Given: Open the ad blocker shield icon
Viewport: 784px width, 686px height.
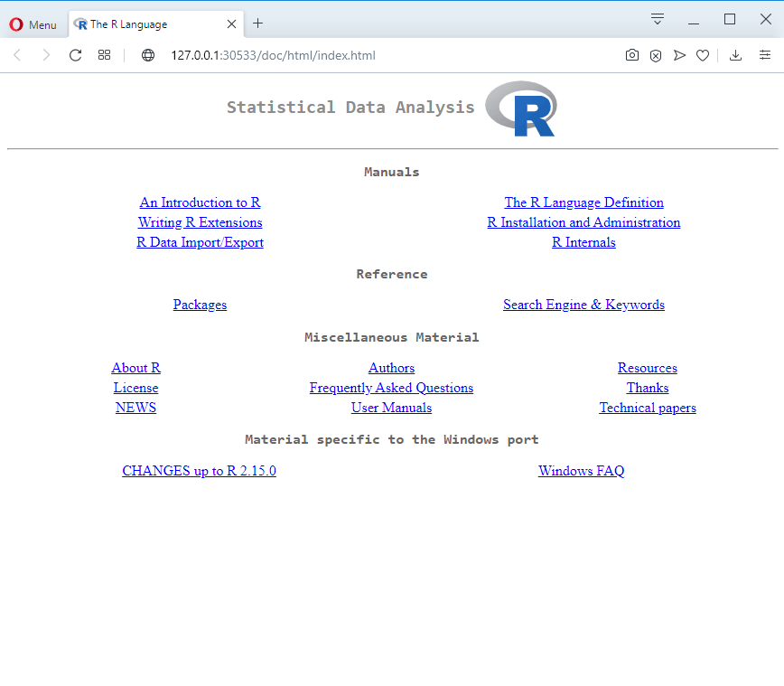Looking at the screenshot, I should (656, 55).
